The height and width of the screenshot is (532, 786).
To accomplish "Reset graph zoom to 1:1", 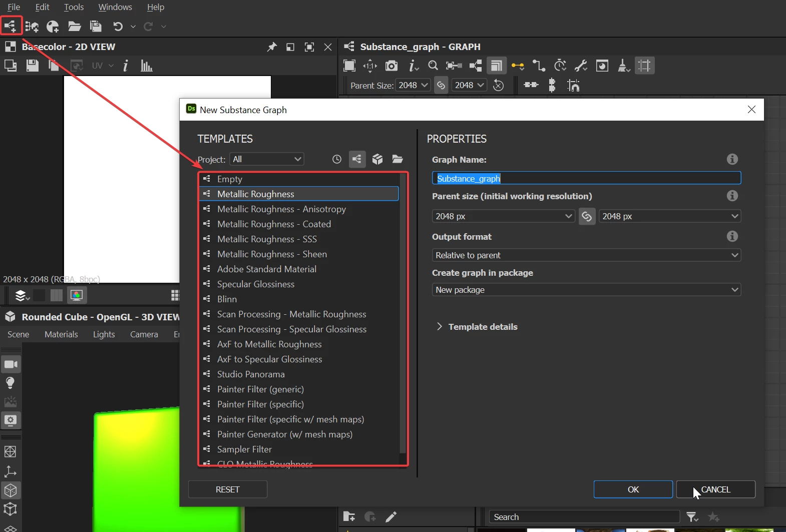I will tap(370, 66).
